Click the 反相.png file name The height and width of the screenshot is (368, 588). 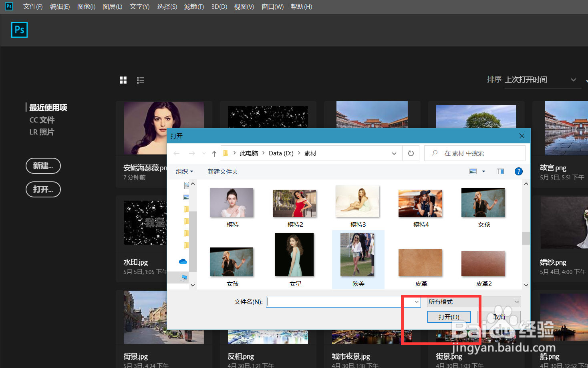[x=241, y=356]
